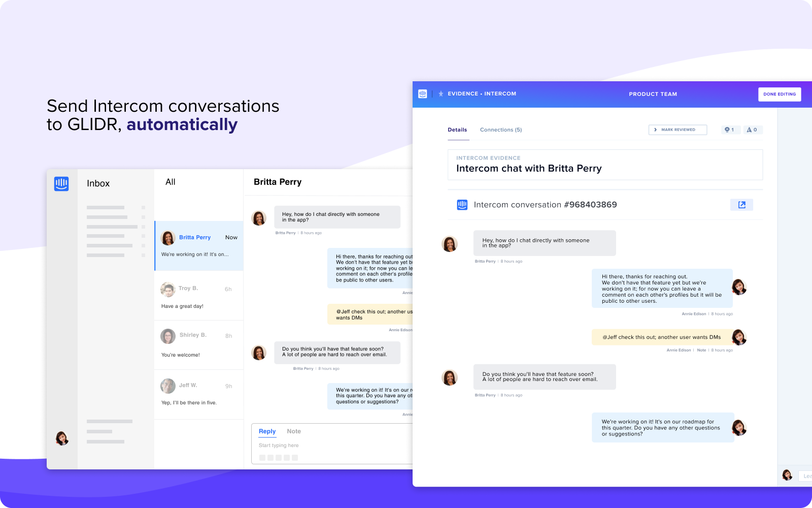
Task: Click the Intercom icon in GLIDR header
Action: [423, 94]
